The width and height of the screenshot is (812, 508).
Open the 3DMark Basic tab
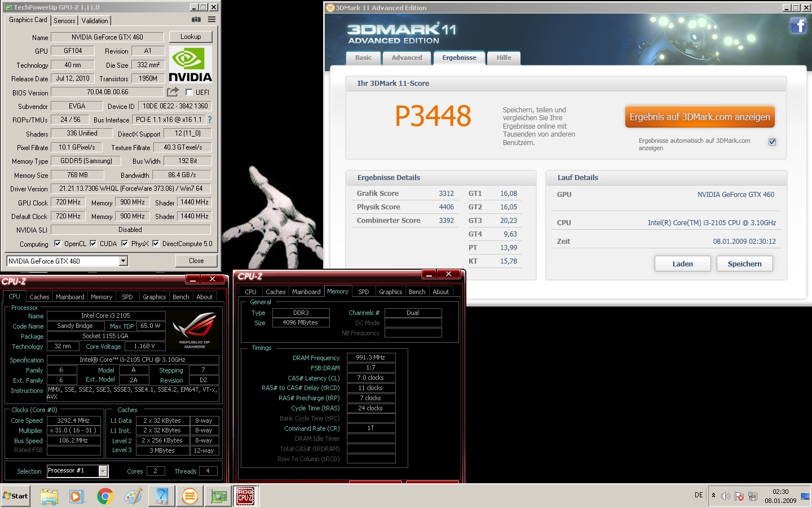[363, 58]
